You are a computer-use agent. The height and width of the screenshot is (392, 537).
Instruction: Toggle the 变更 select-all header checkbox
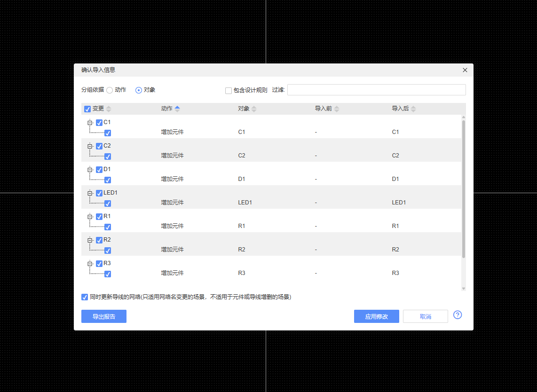(x=87, y=109)
